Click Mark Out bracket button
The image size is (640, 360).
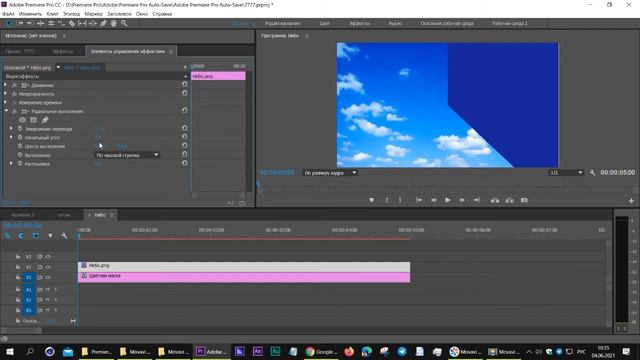click(x=400, y=200)
